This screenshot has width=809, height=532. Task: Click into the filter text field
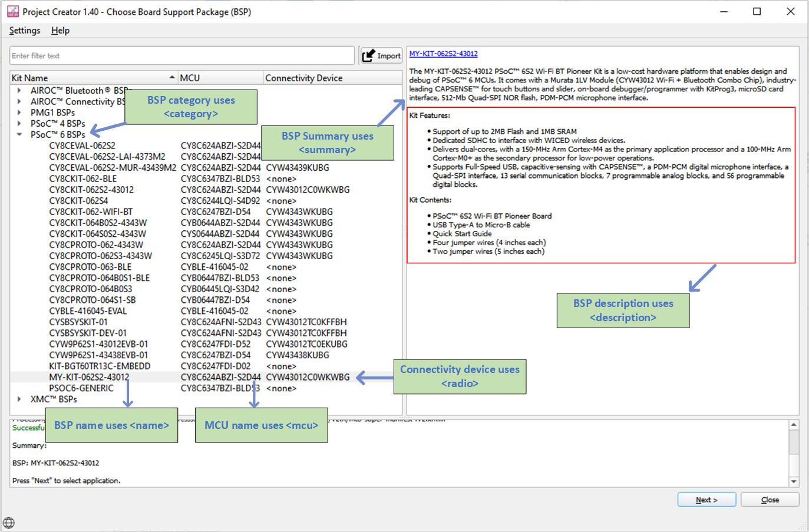tap(182, 55)
